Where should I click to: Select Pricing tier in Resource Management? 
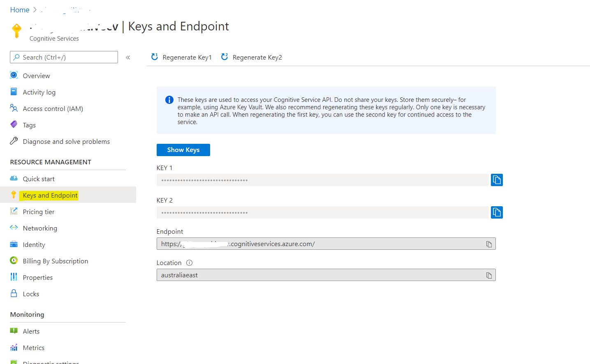[39, 212]
